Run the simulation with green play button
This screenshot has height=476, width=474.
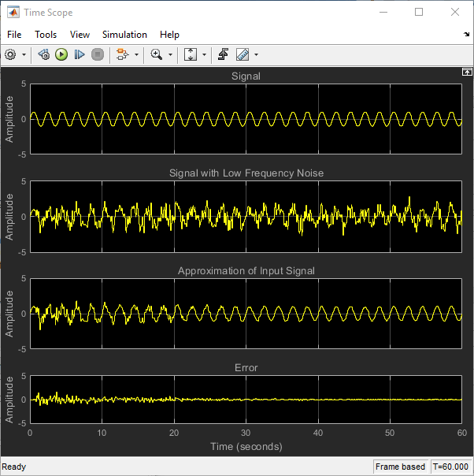click(x=61, y=55)
